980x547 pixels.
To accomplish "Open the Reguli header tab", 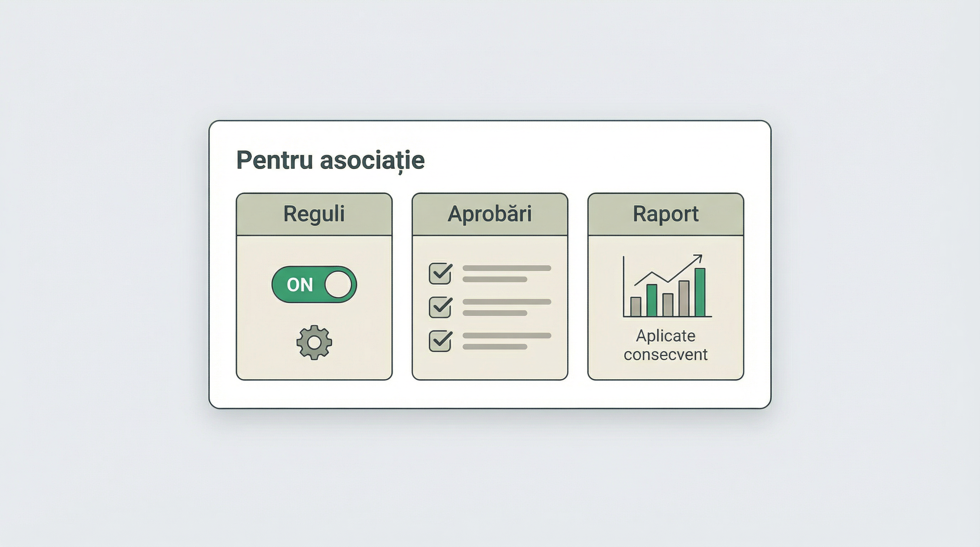I will [x=314, y=214].
